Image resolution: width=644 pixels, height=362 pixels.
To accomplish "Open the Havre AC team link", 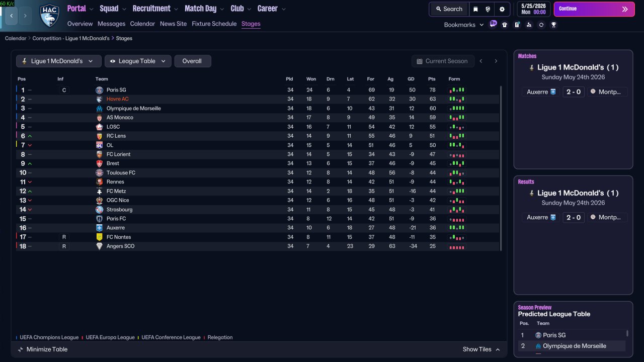I will [x=117, y=99].
